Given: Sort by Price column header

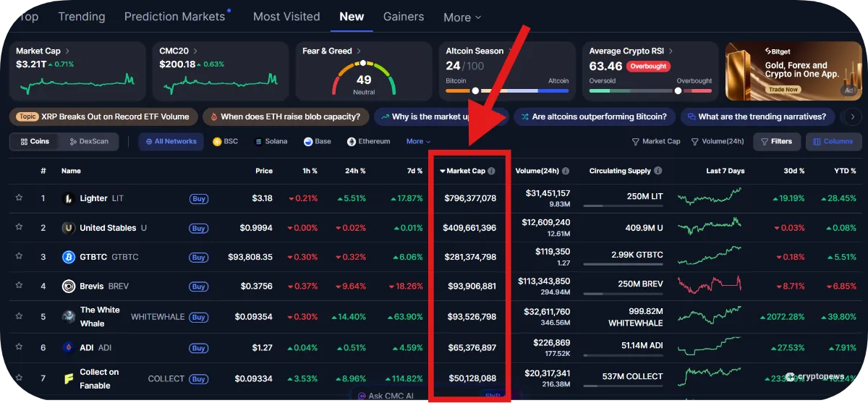Looking at the screenshot, I should click(264, 171).
